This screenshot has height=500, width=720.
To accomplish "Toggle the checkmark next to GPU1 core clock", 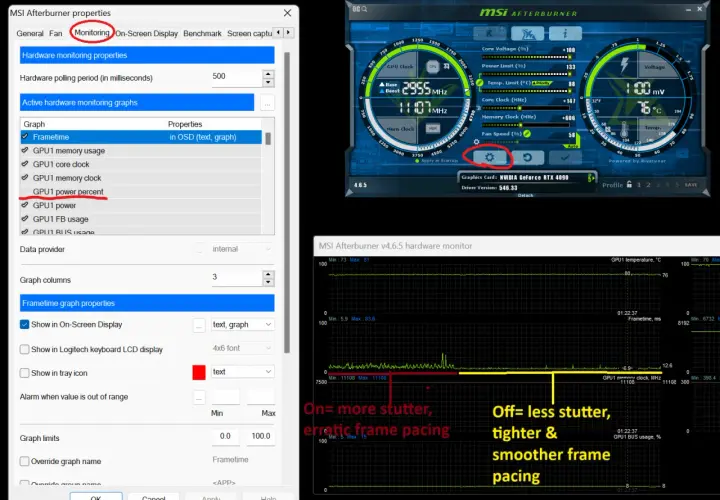I will (25, 164).
